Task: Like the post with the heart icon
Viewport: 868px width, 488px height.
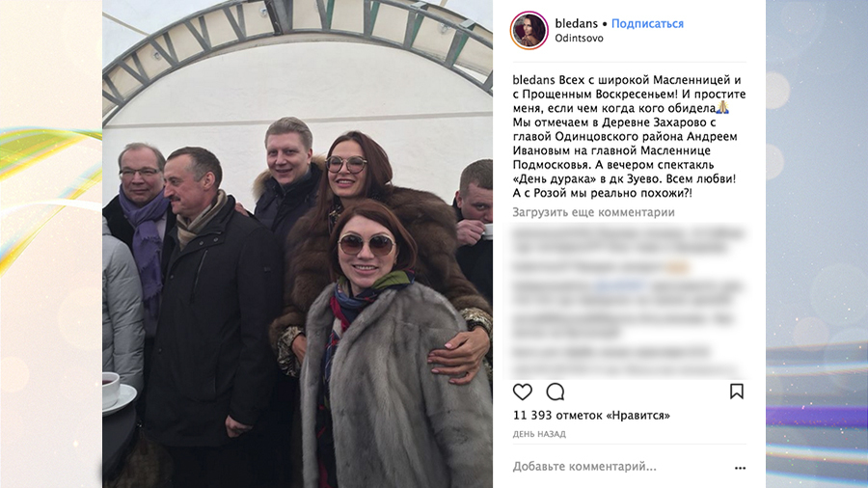Action: [x=522, y=392]
